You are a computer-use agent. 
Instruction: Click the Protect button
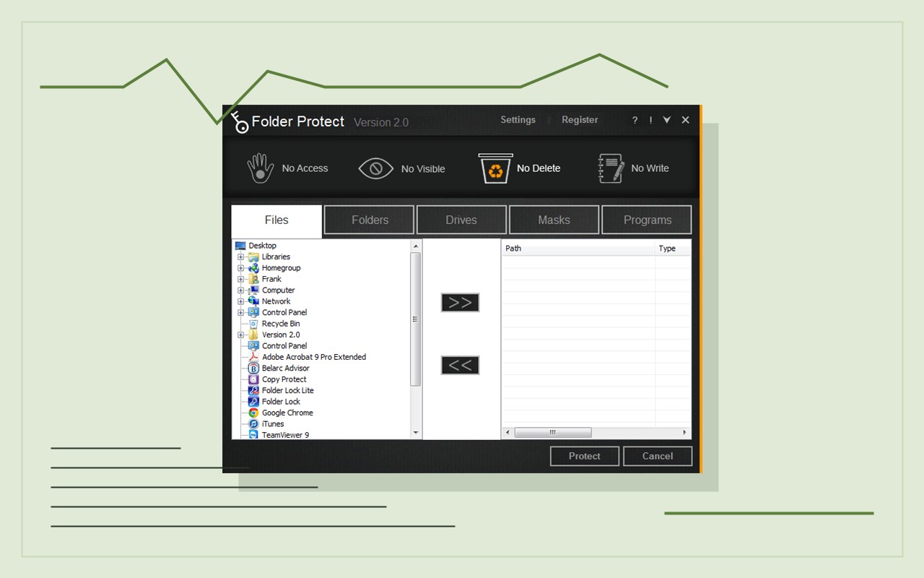[x=585, y=456]
